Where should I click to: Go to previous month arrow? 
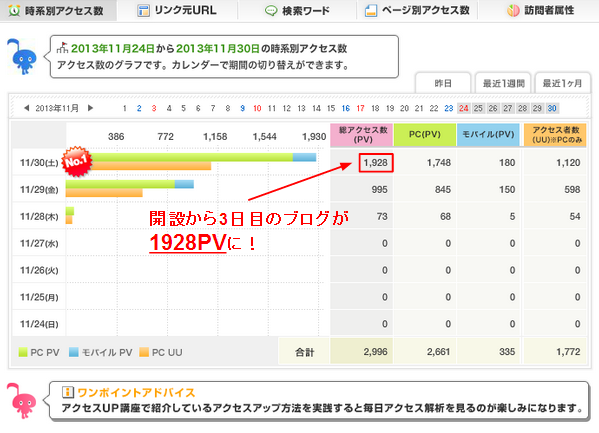pos(26,108)
